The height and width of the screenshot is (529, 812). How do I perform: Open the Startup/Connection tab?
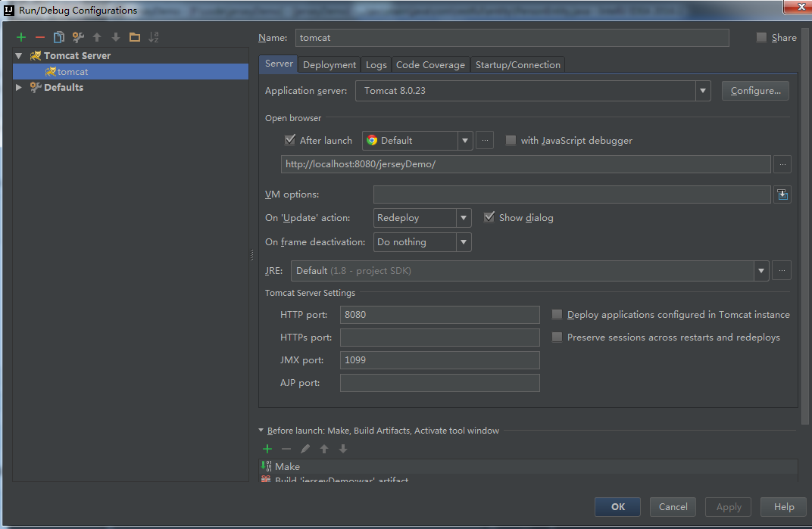(518, 64)
